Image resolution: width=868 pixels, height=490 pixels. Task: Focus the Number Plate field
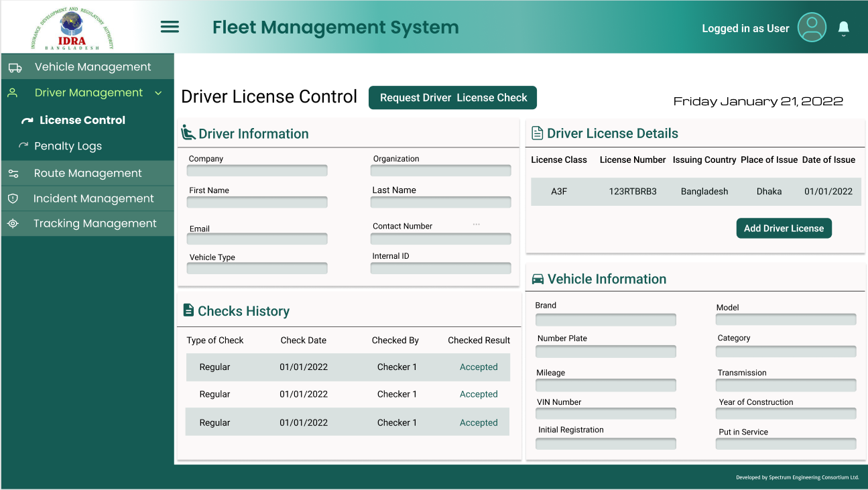pyautogui.click(x=606, y=351)
